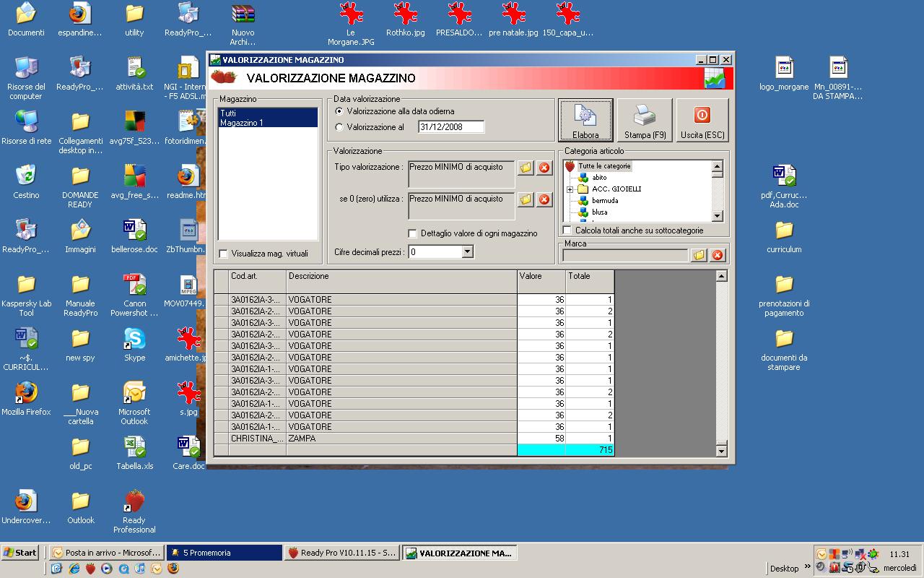Toggle 'Visualizza mag. virtuali' checkbox
The height and width of the screenshot is (578, 924).
coord(224,254)
